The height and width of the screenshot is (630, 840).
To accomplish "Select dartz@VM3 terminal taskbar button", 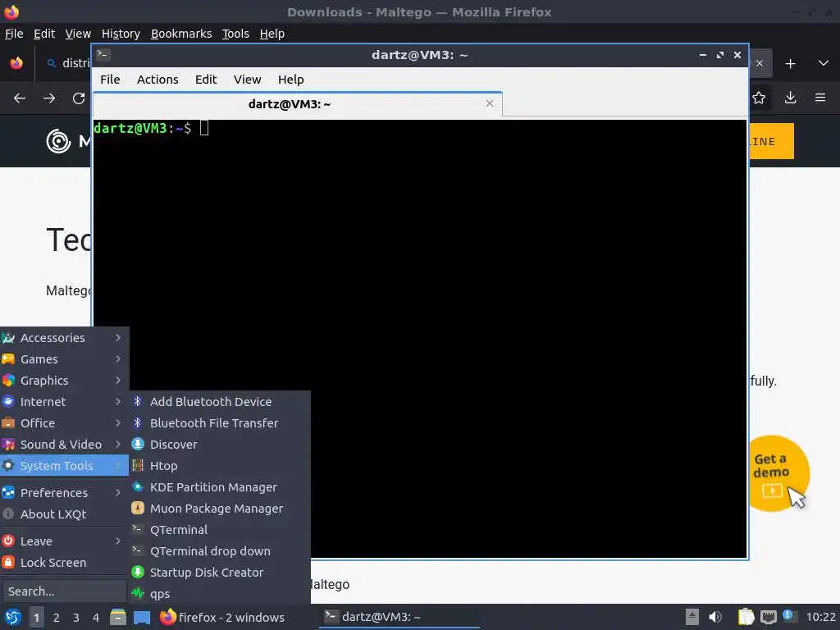I will [399, 617].
